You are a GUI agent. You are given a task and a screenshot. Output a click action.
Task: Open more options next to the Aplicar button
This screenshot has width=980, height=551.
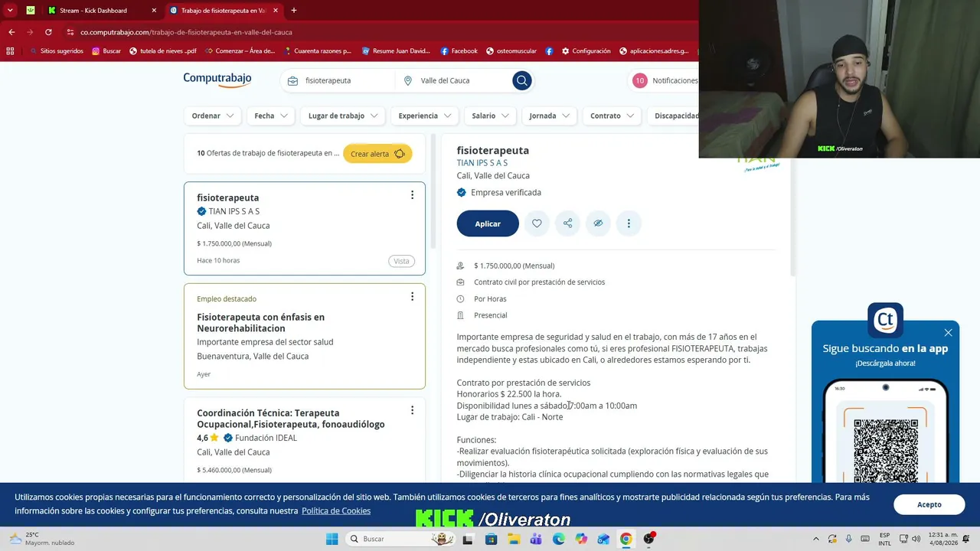pyautogui.click(x=629, y=223)
